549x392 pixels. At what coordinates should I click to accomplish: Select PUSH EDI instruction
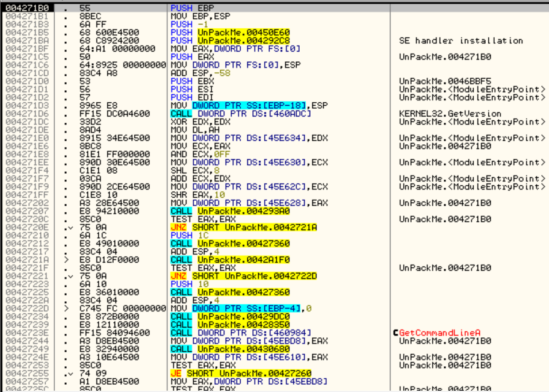[192, 97]
